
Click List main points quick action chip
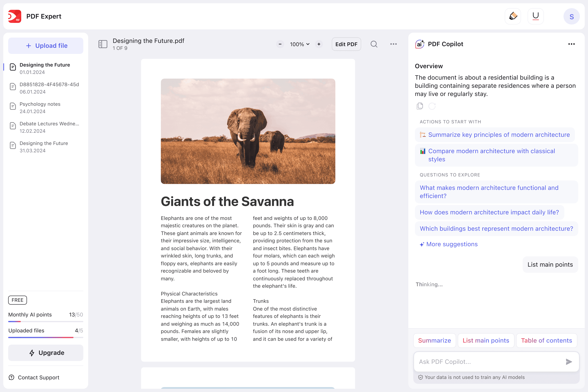coord(486,341)
